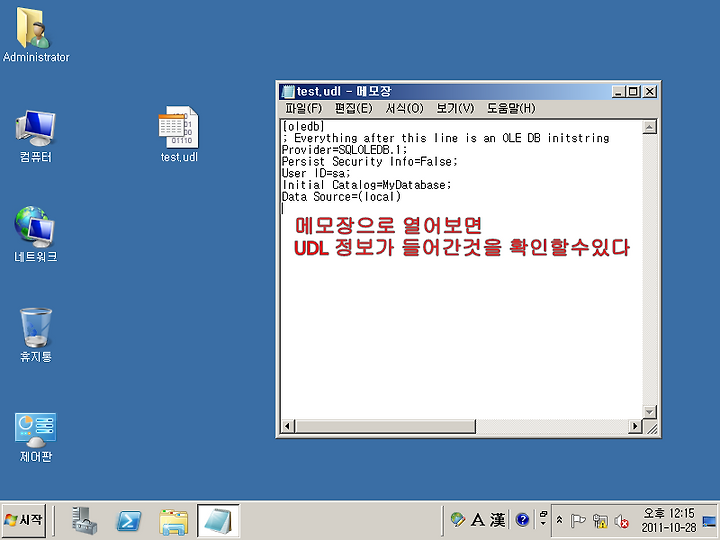Image resolution: width=720 pixels, height=540 pixels.
Task: Select the 제어판 control panel icon
Action: click(35, 437)
